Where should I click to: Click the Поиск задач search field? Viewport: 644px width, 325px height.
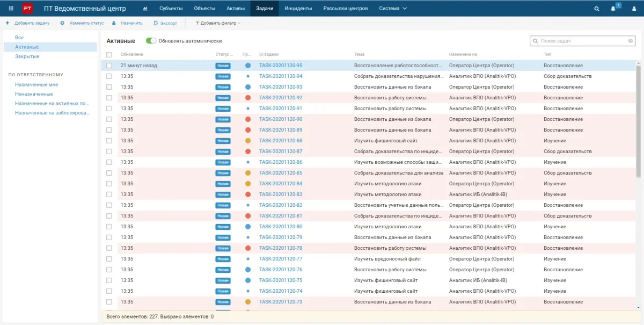tap(582, 41)
